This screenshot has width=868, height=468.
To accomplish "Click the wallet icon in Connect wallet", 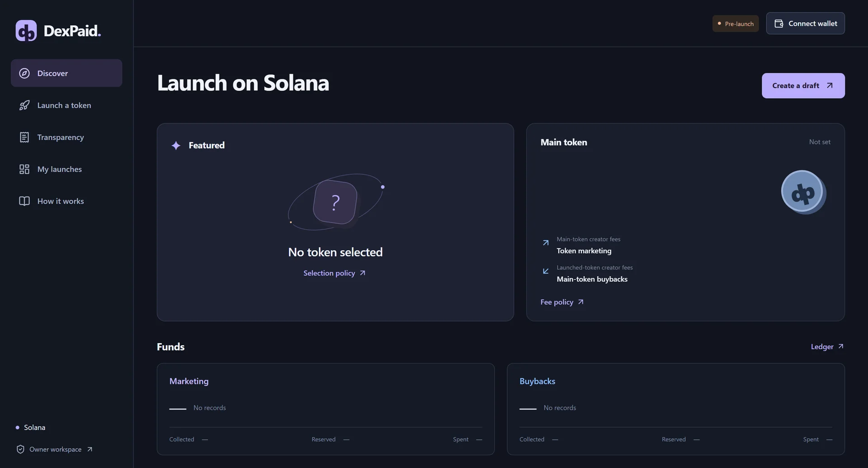I will 779,24.
